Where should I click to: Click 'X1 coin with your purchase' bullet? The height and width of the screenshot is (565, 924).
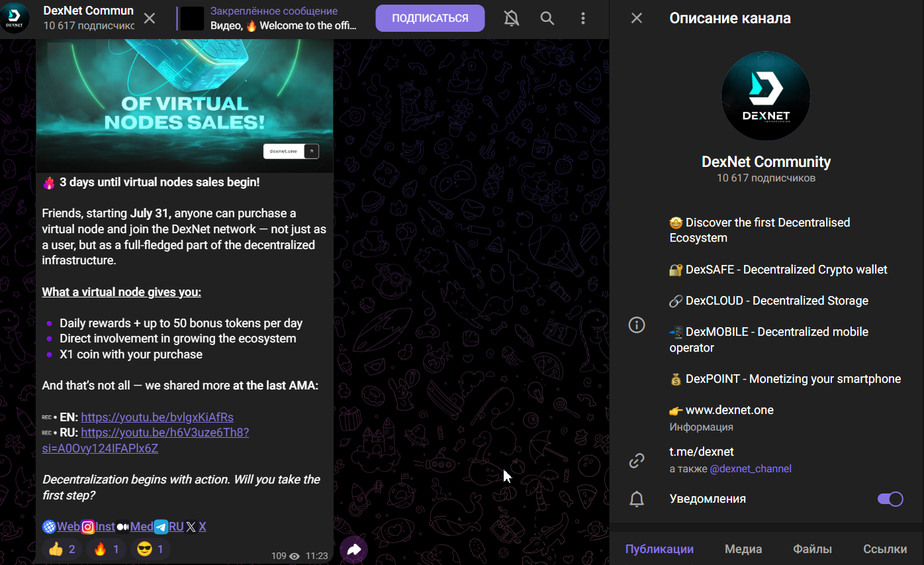coord(131,354)
